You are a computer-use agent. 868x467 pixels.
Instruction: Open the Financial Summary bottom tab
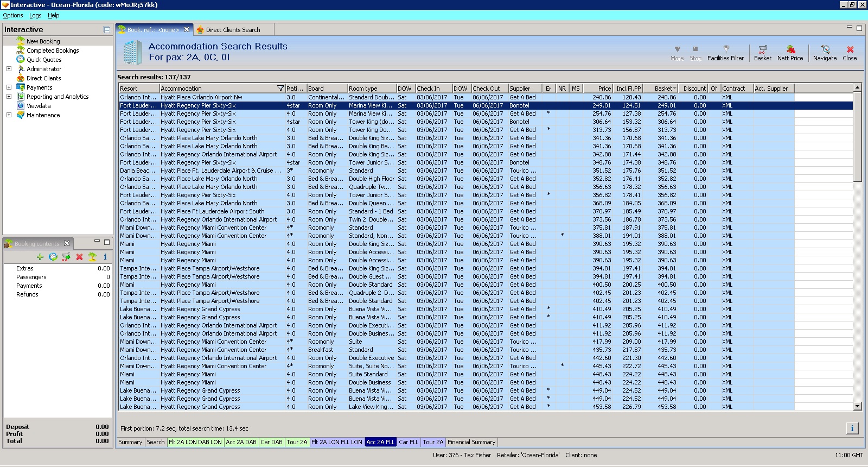coord(471,442)
